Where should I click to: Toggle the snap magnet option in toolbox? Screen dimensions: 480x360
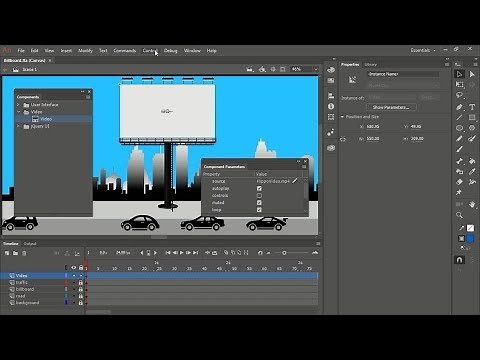pos(459,259)
